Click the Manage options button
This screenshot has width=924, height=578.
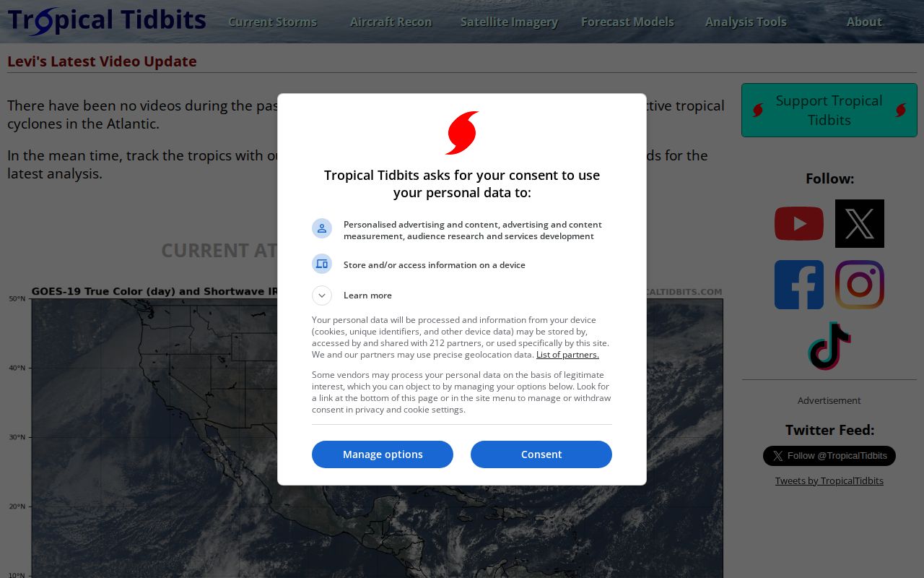[383, 454]
